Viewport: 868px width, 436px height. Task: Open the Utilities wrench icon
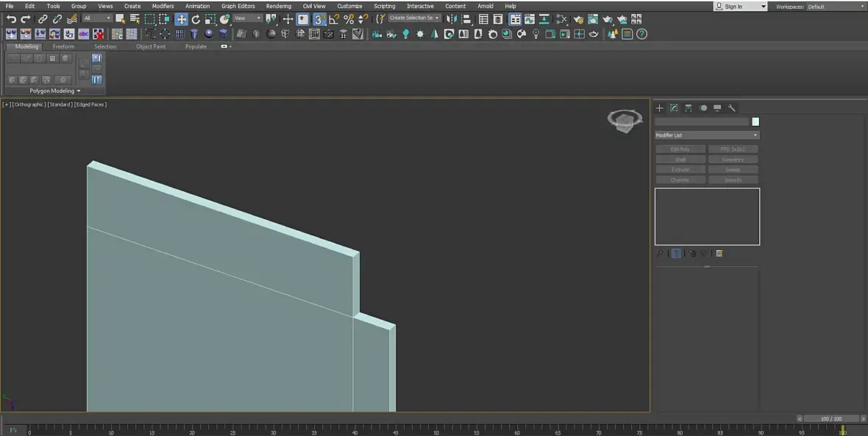click(x=731, y=108)
